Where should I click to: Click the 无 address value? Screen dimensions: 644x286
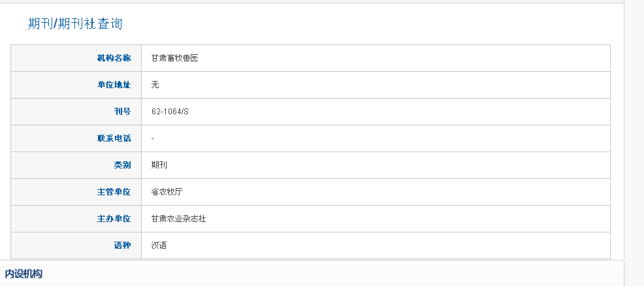point(155,85)
